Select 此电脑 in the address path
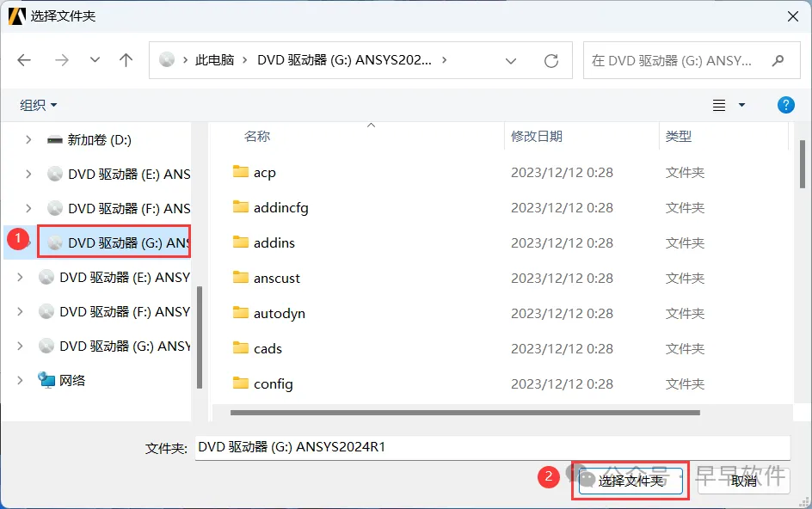 pyautogui.click(x=214, y=60)
